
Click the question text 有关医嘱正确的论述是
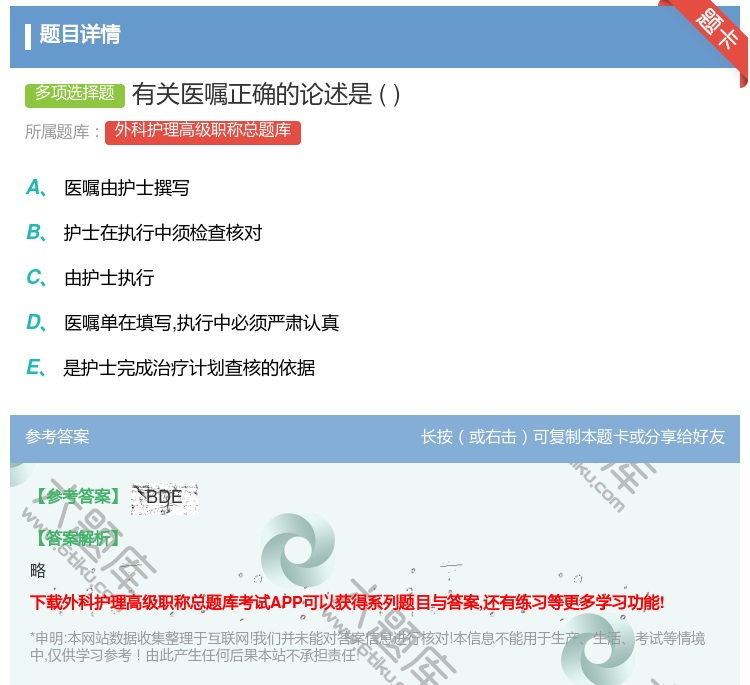(x=266, y=94)
